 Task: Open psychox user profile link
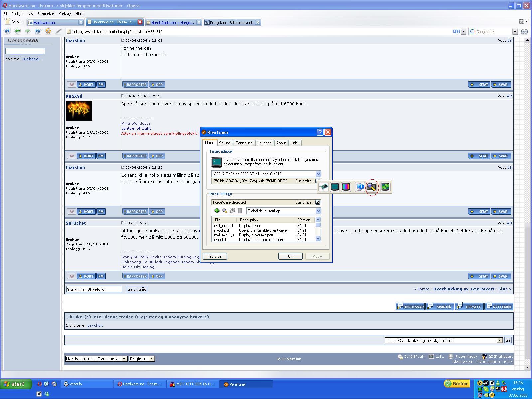point(95,325)
